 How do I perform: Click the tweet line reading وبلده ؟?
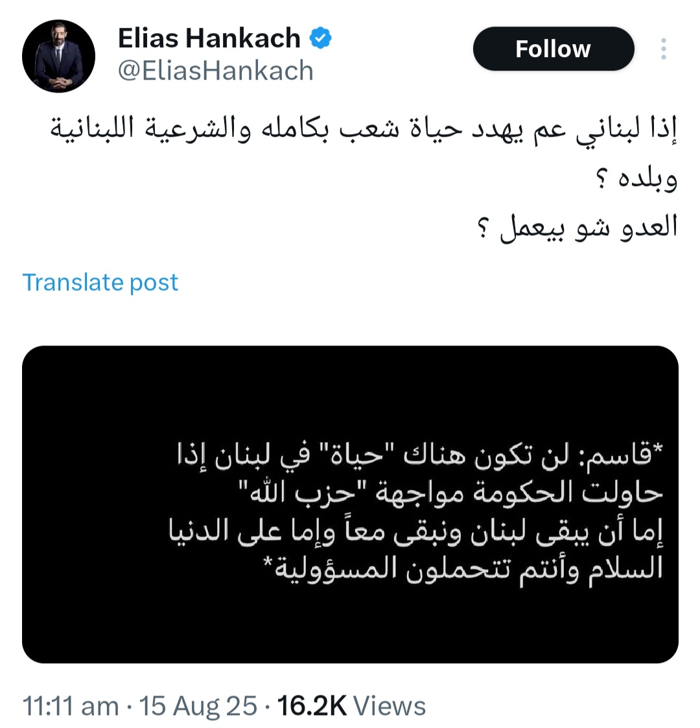[637, 178]
